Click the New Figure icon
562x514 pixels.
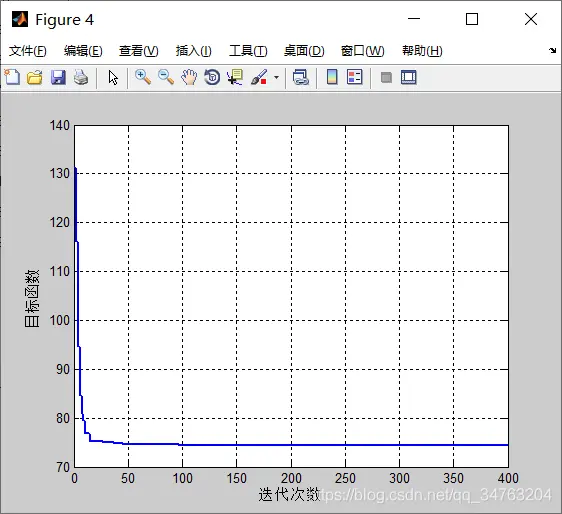pos(12,77)
